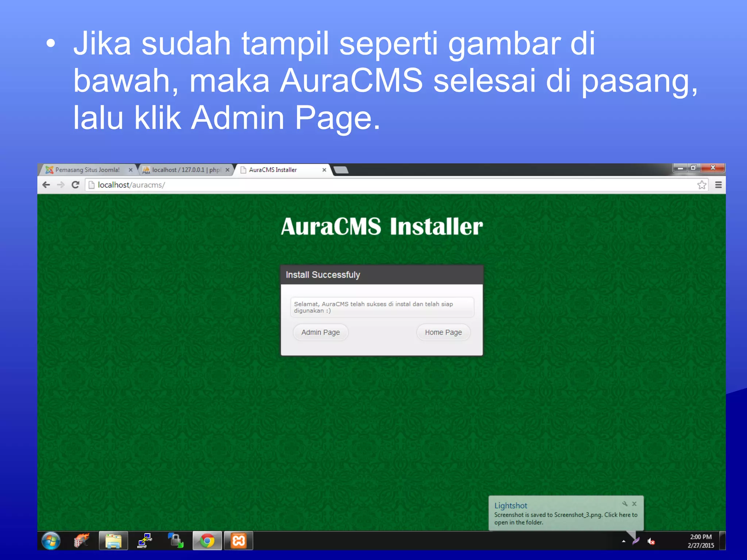Close the AuraCMS Installer tab
Screen dimensions: 747x560
point(324,170)
